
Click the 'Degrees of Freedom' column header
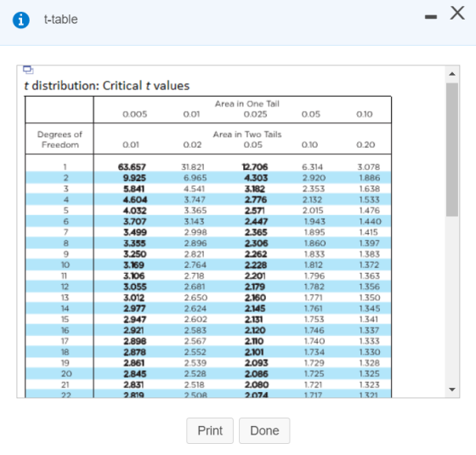[59, 139]
